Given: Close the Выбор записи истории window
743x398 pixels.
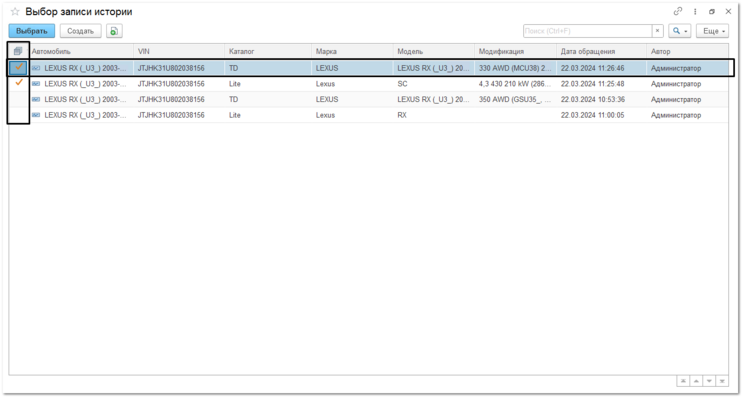Looking at the screenshot, I should tap(728, 11).
